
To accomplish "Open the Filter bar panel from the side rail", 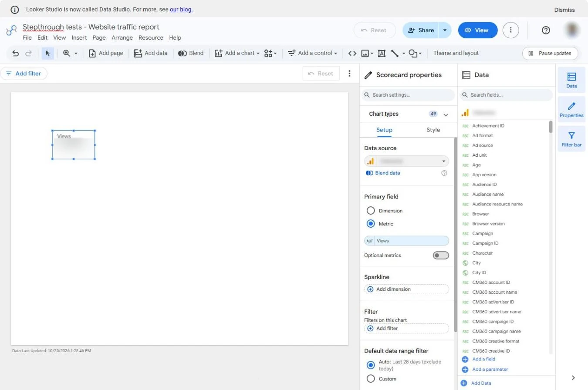I will tap(571, 139).
